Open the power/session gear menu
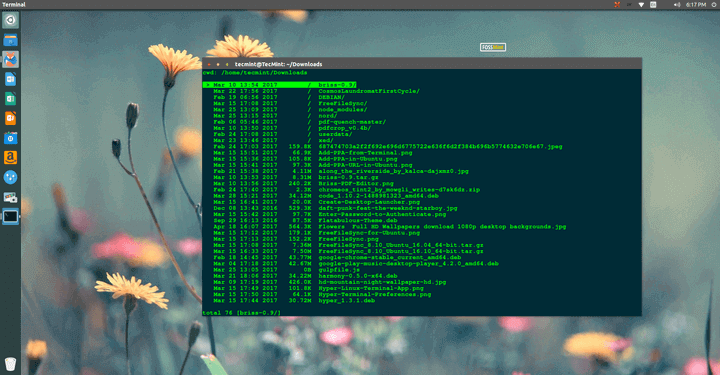720x375 pixels. (x=714, y=5)
